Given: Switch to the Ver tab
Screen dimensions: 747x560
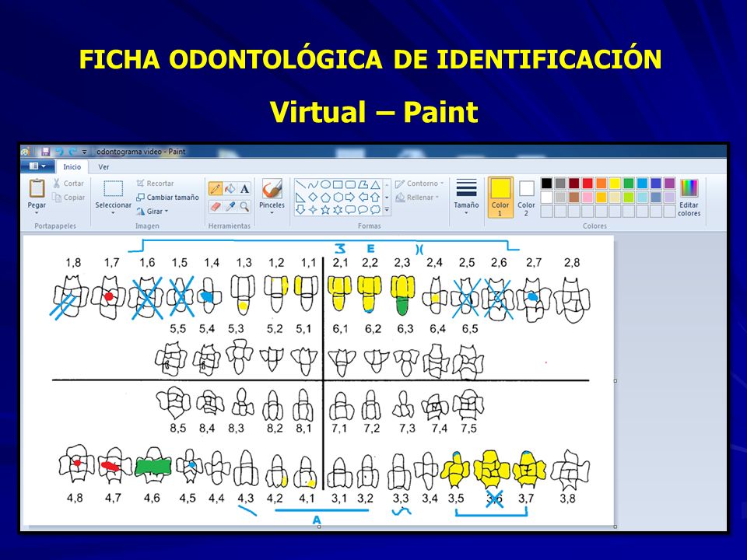Looking at the screenshot, I should (x=103, y=167).
